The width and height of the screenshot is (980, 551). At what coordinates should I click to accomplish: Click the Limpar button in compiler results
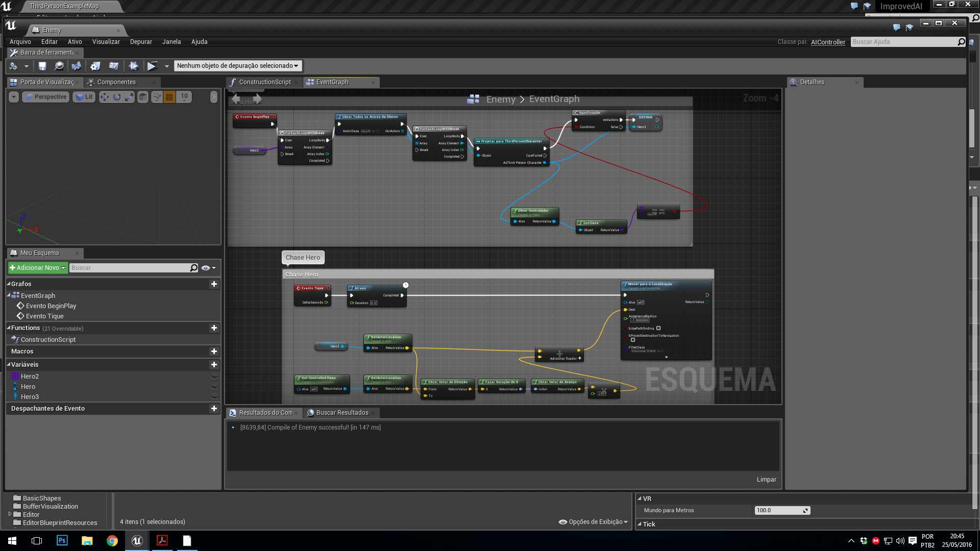tap(766, 480)
